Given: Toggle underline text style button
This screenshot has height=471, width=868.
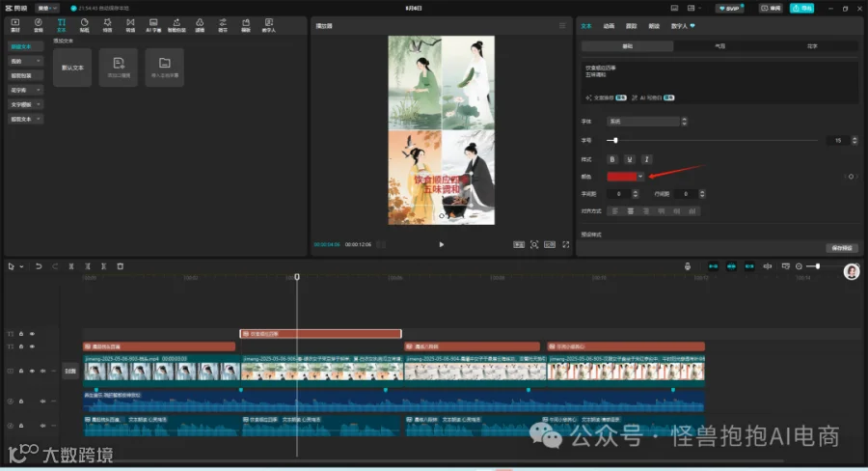Looking at the screenshot, I should point(630,159).
